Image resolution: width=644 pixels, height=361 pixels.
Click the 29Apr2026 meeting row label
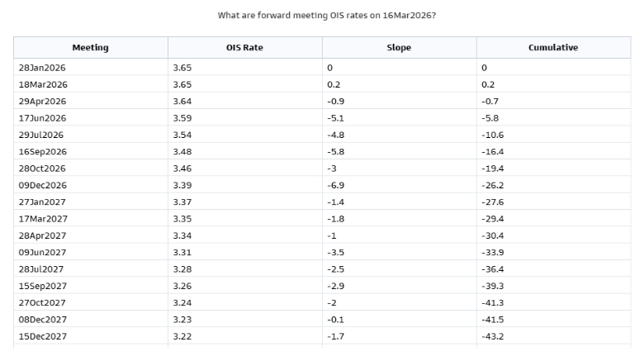42,101
